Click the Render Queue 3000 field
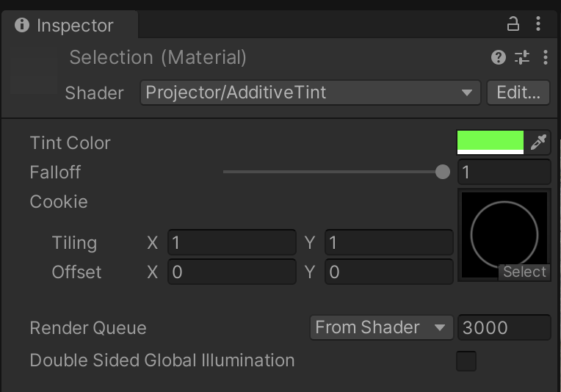Screen dimensions: 561x392 click(x=504, y=327)
